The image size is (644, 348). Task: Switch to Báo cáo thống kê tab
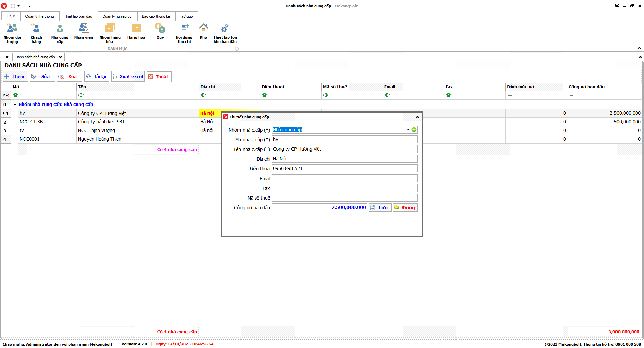click(x=156, y=16)
